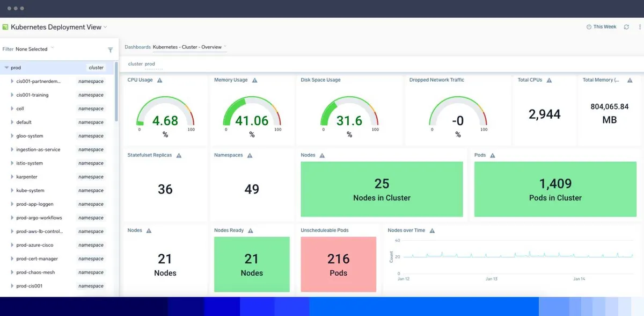This screenshot has width=644, height=316.
Task: Click the red 216 Unscheduleable Pods tile
Action: (338, 264)
